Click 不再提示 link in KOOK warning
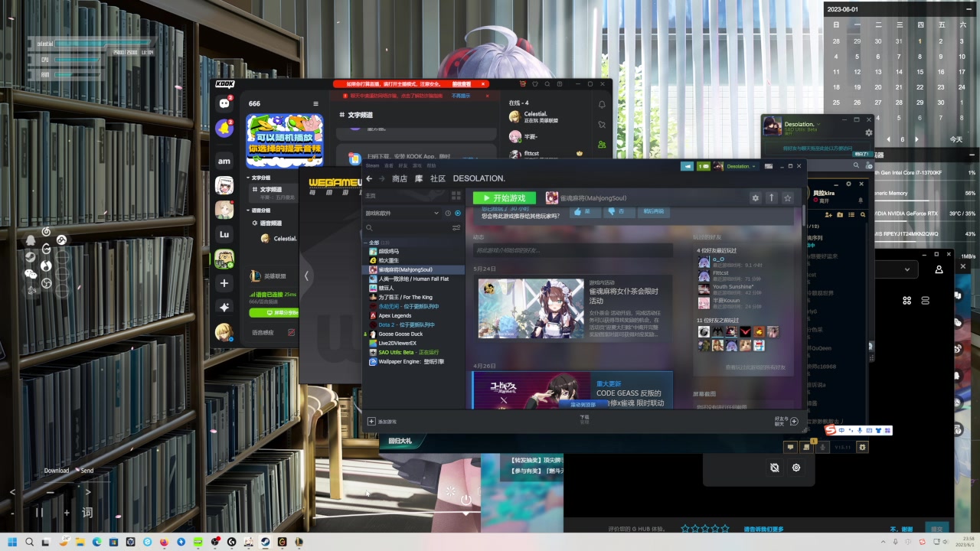Image resolution: width=980 pixels, height=551 pixels. click(460, 96)
